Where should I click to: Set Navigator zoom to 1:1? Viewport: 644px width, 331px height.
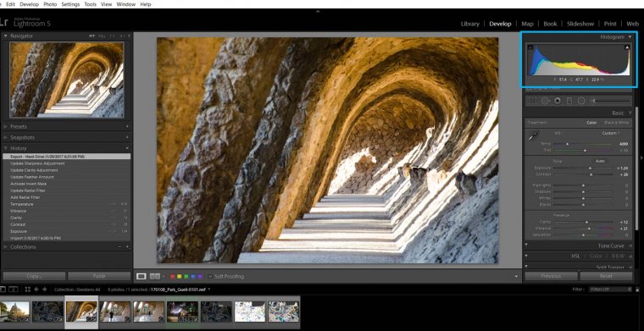click(x=112, y=36)
